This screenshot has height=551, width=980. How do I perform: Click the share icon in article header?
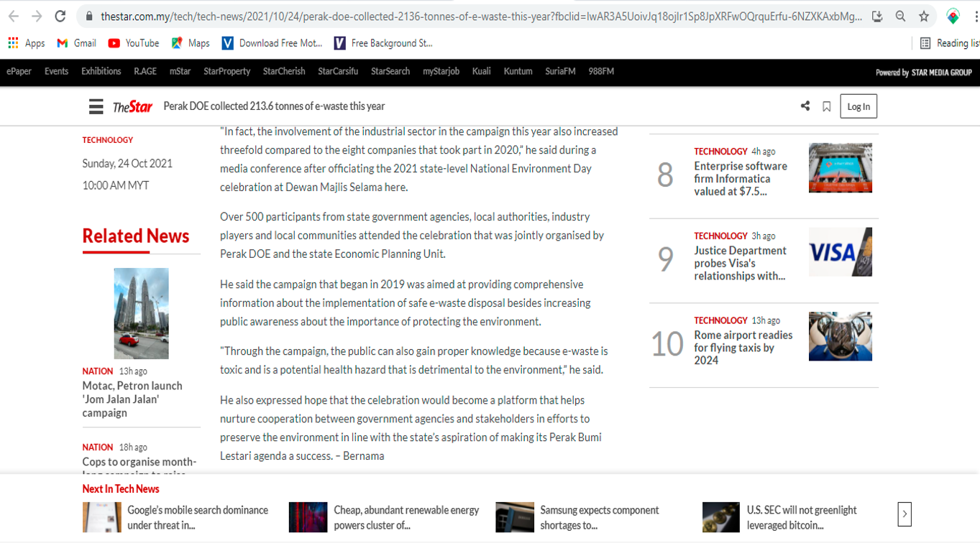[805, 106]
